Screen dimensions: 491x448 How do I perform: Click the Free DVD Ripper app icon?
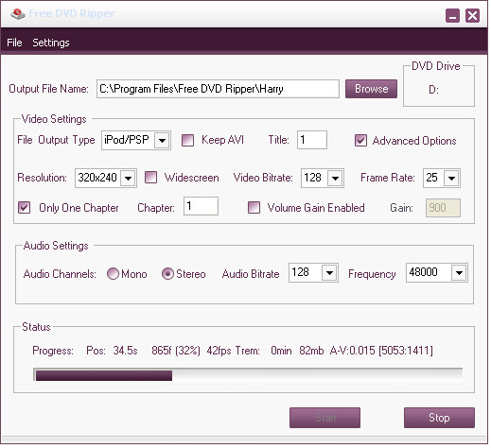(x=18, y=14)
